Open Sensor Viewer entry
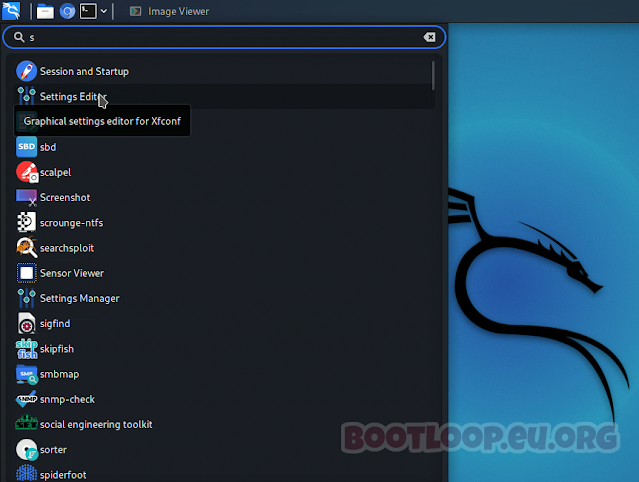The image size is (639, 482). point(224,273)
